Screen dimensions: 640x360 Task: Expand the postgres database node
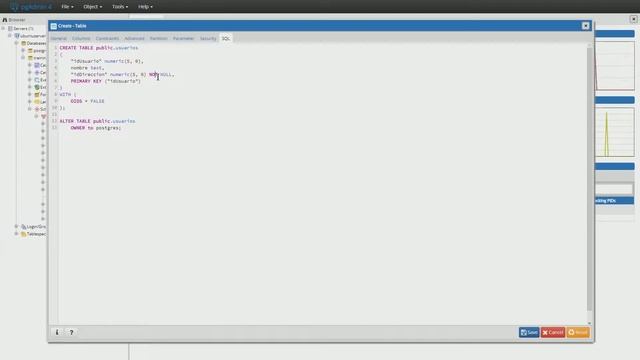(x=23, y=51)
